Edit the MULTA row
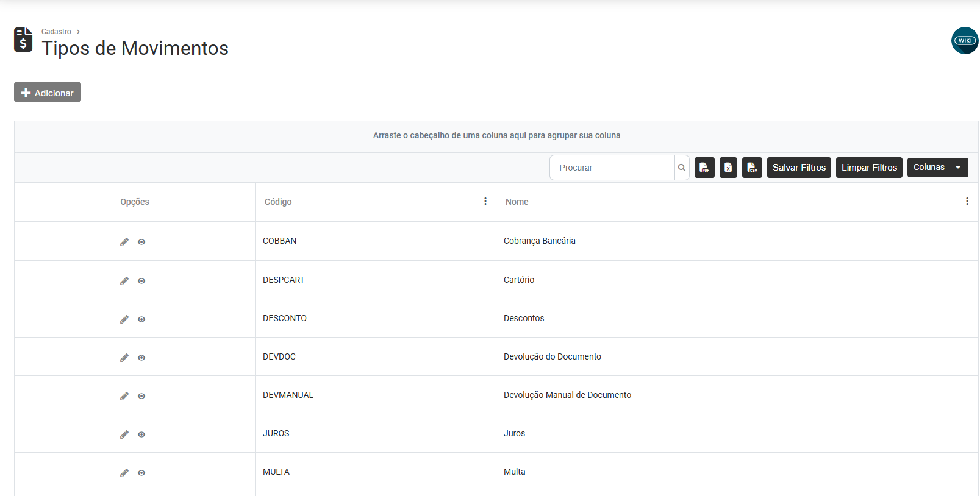This screenshot has width=980, height=496. click(x=124, y=473)
